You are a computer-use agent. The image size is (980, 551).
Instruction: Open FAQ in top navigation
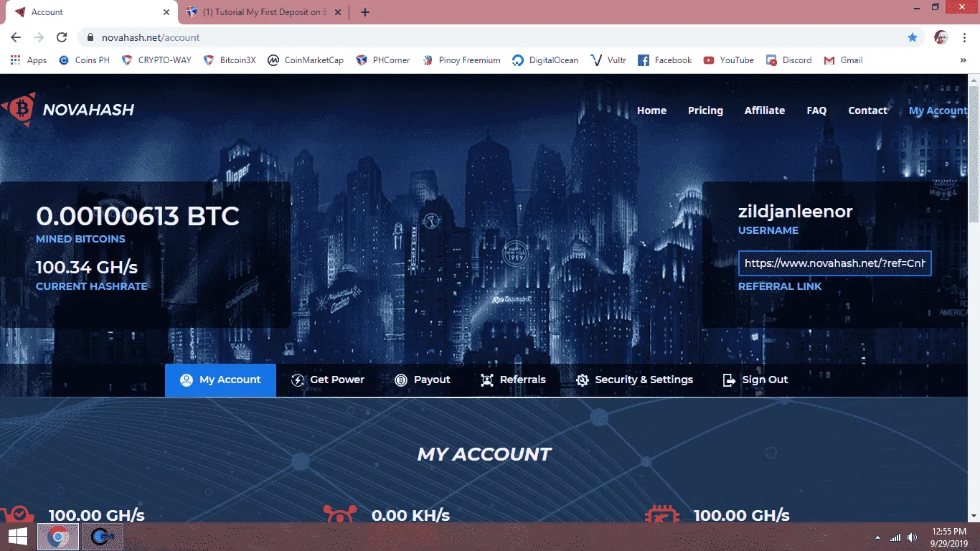coord(816,110)
